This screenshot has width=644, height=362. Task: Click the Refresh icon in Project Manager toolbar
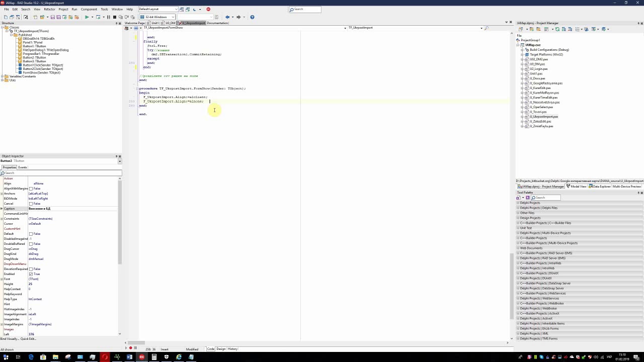tap(557, 29)
